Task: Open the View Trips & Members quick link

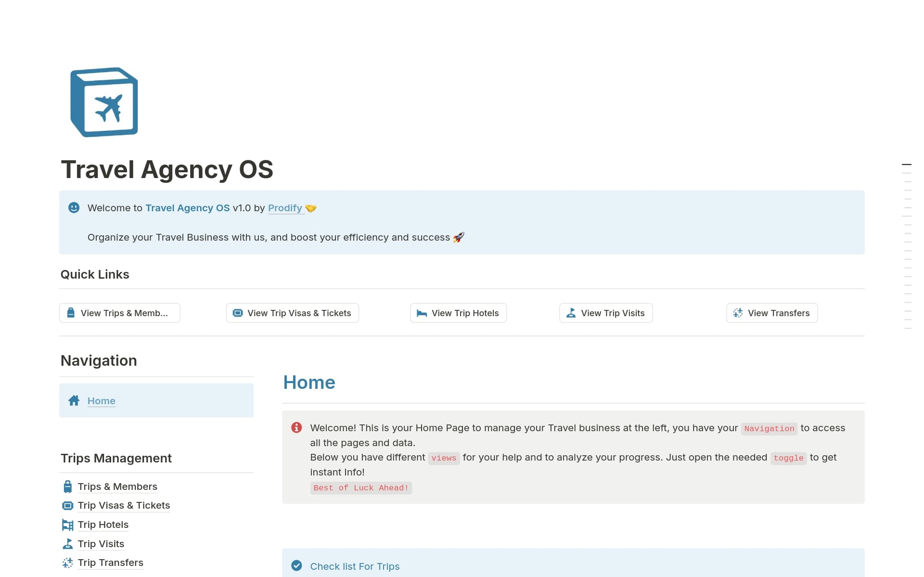Action: (x=119, y=313)
